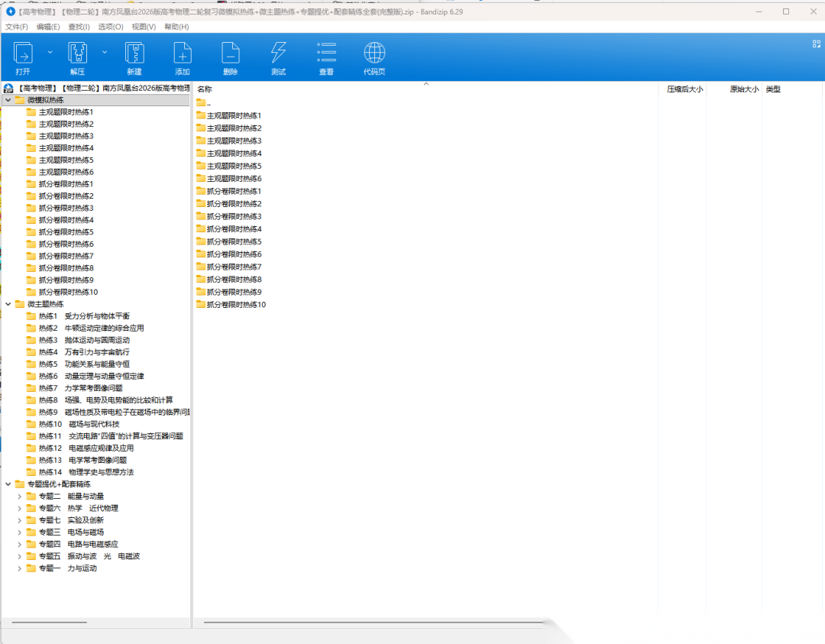Click the New archive (新建) icon

pyautogui.click(x=134, y=53)
